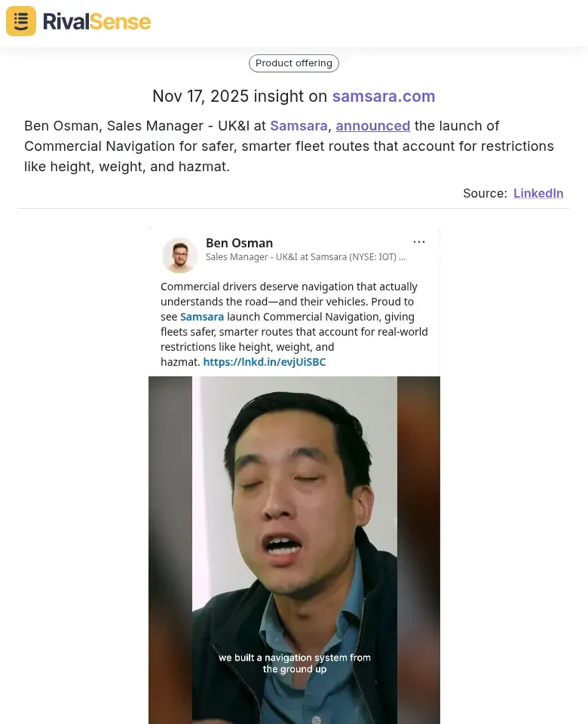
Task: Open the three-dot post options menu
Action: coord(419,242)
